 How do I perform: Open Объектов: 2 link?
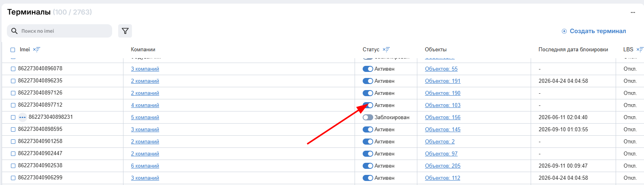[x=440, y=142]
